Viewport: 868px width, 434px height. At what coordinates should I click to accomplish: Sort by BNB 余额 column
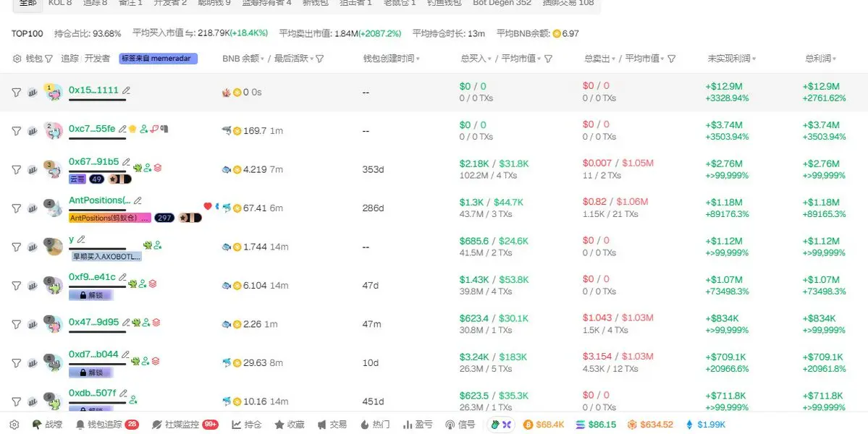(x=243, y=59)
